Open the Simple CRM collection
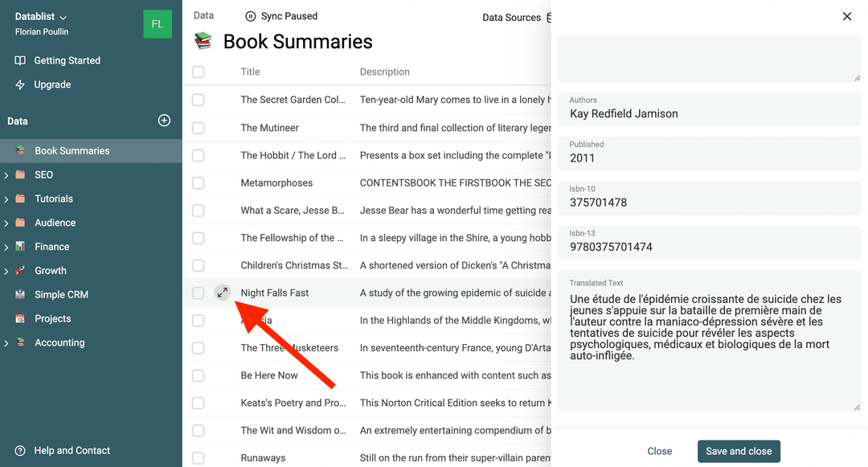The image size is (868, 467). point(61,295)
